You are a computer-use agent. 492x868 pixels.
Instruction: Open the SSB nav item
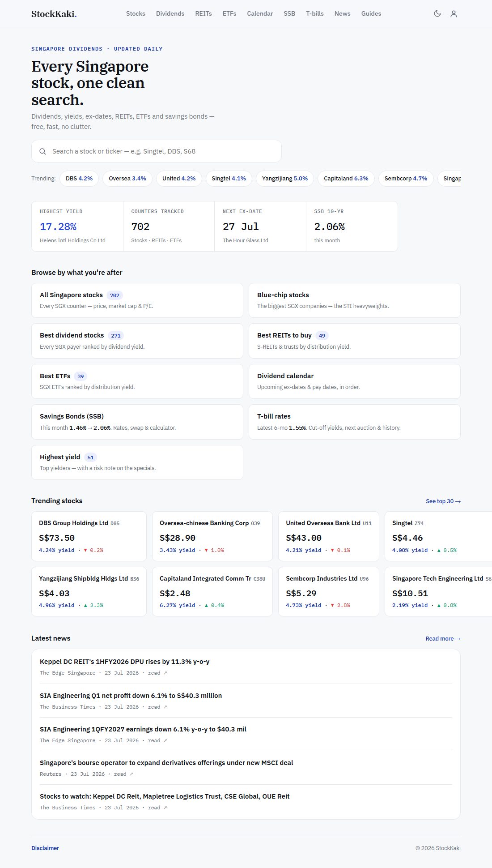pyautogui.click(x=289, y=13)
